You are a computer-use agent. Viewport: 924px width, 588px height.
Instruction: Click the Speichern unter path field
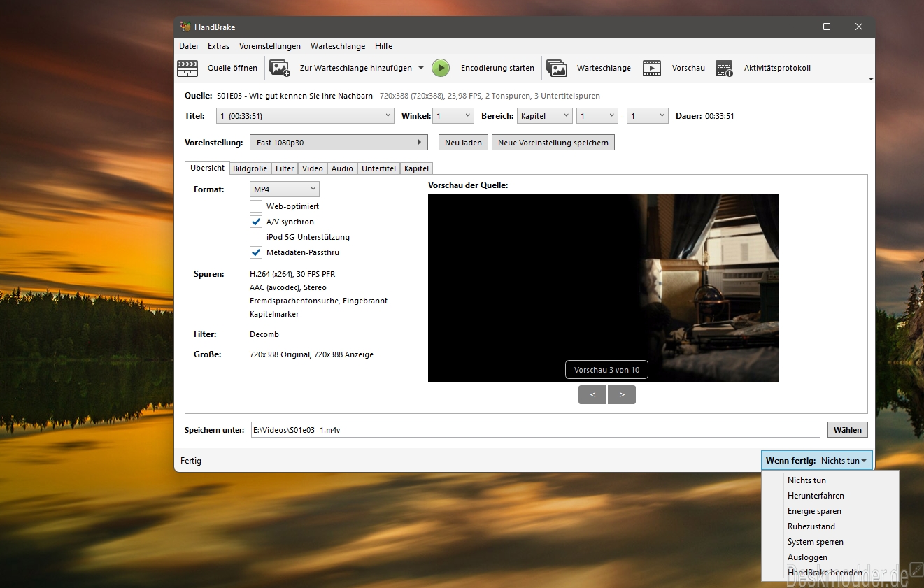pos(535,430)
